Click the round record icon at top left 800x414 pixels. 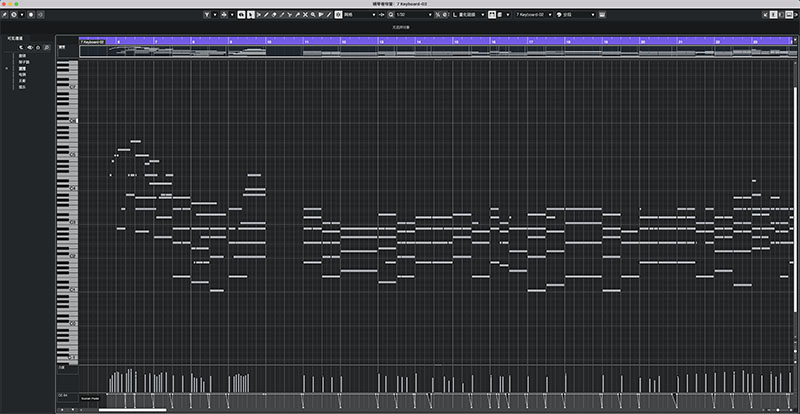point(31,15)
